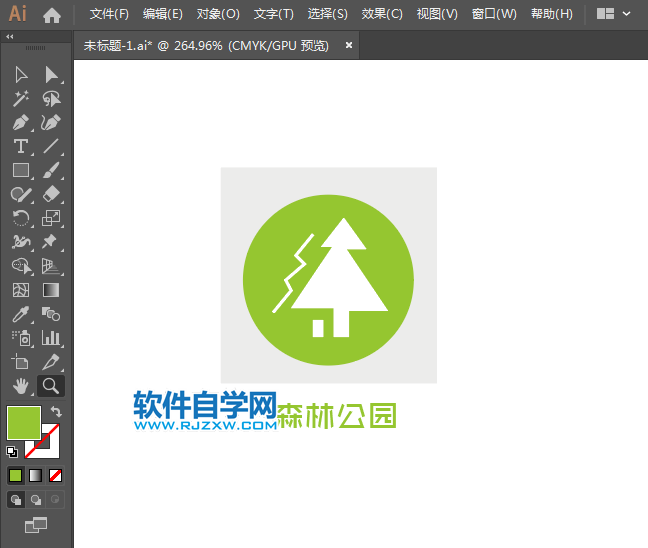Select the Symbol Sprayer tool
The width and height of the screenshot is (648, 548).
(x=21, y=338)
